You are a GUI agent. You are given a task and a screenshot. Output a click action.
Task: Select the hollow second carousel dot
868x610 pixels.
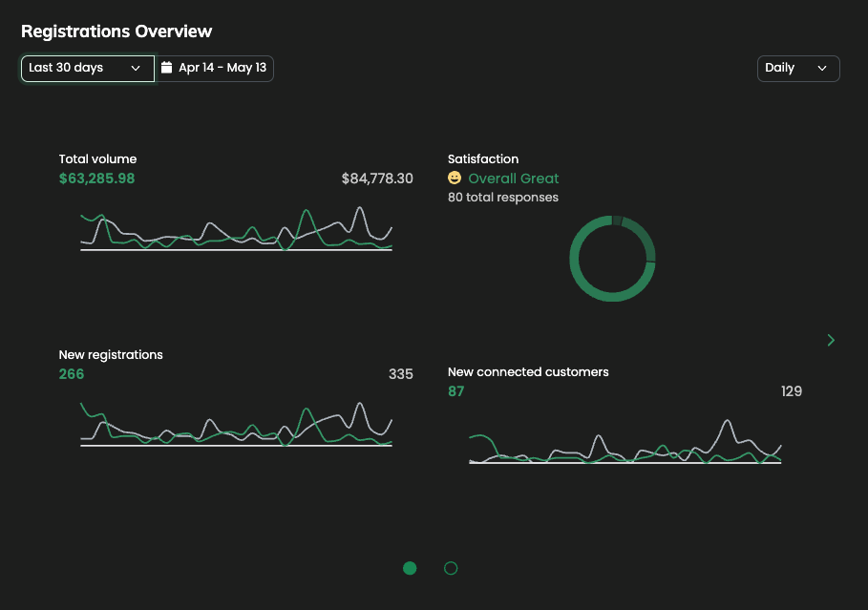pos(450,568)
